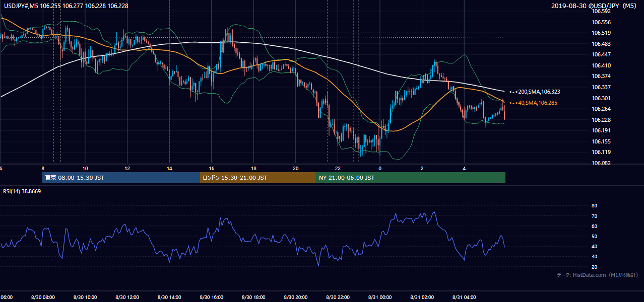Click the '2019-08-30 のUSD/JPY (M5)' chart heading
Viewport: 644px width, 302px height.
click(x=595, y=6)
